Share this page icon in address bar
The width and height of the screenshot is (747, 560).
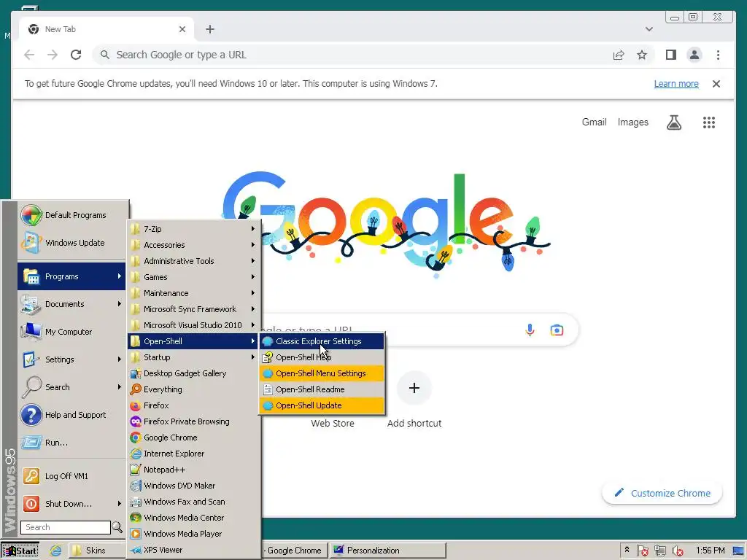[x=619, y=55]
